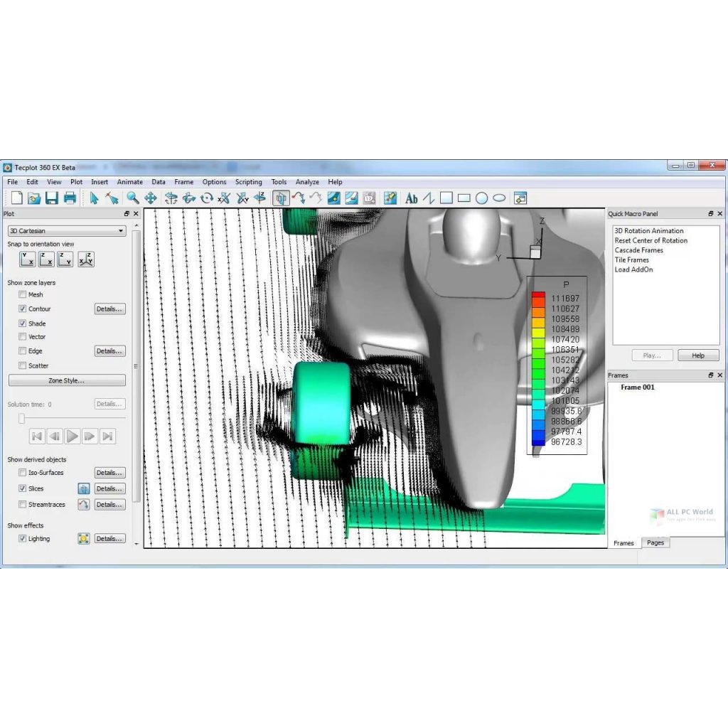Open the Analyze menu

tap(307, 182)
